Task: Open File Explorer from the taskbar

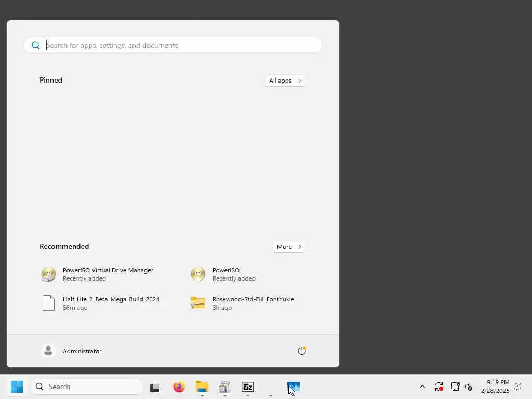Action: tap(202, 387)
